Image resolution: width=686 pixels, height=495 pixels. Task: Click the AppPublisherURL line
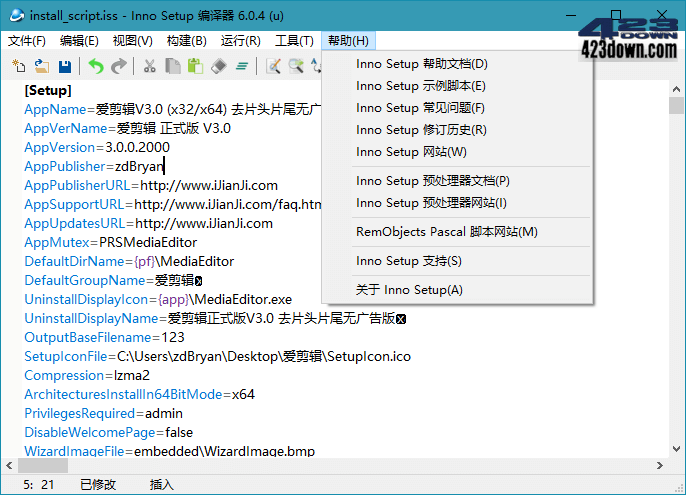(151, 186)
